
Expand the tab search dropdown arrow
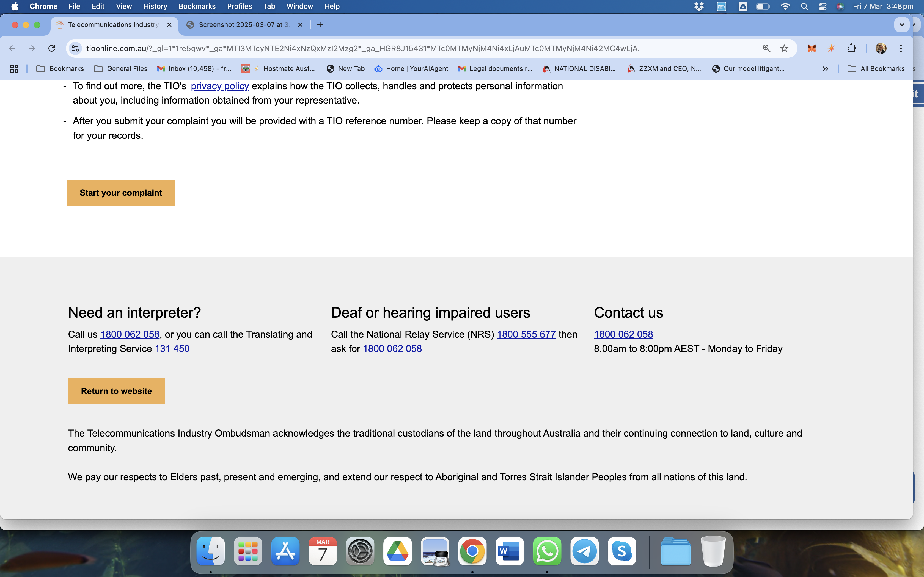[901, 25]
